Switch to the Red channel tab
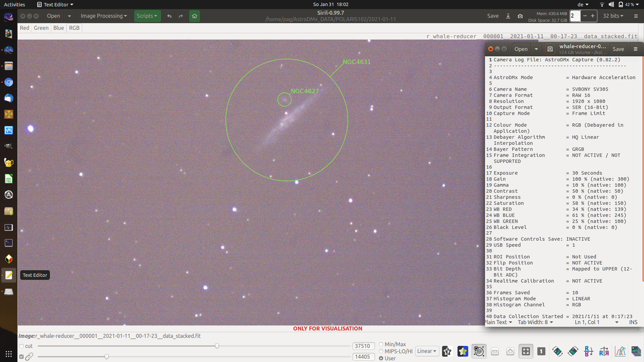 click(x=24, y=28)
